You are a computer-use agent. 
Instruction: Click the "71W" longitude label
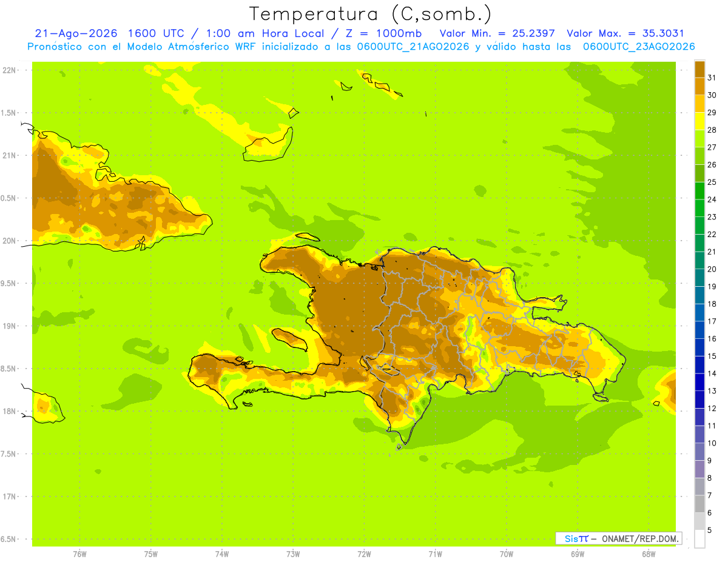point(435,554)
